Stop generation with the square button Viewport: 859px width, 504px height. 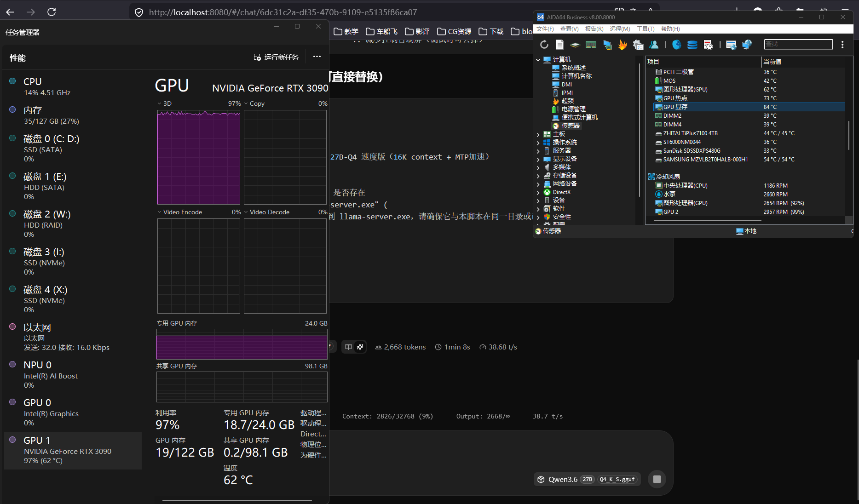[657, 479]
